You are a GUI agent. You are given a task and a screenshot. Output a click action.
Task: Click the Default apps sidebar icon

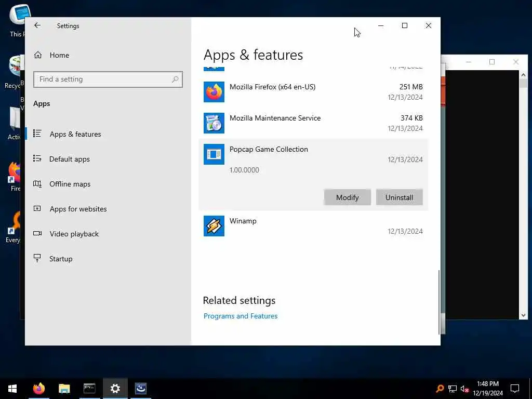37,158
